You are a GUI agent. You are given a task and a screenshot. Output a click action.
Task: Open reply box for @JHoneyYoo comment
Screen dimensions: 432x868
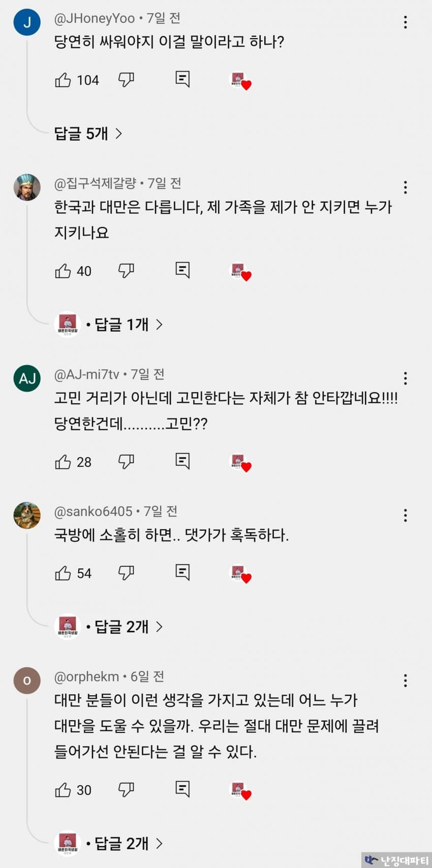[182, 79]
